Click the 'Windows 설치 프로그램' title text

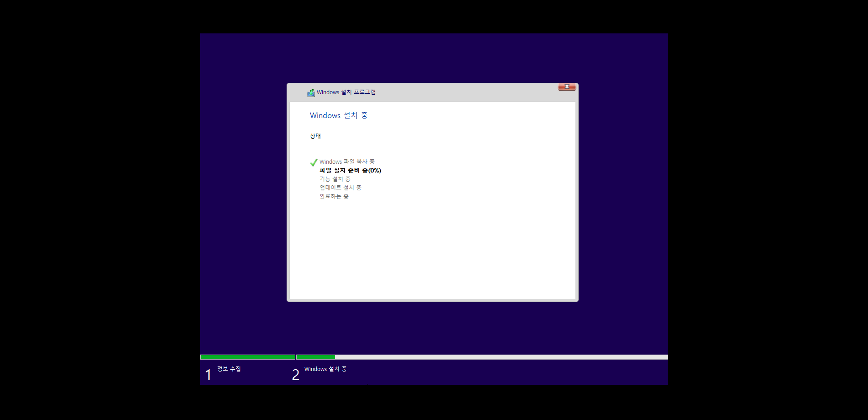coord(346,92)
